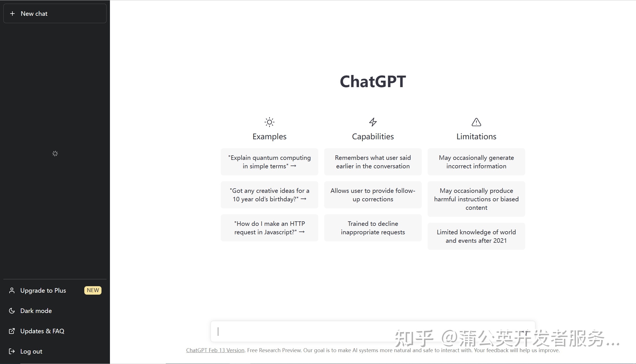
Task: Click Explain quantum computing example prompt
Action: point(270,162)
